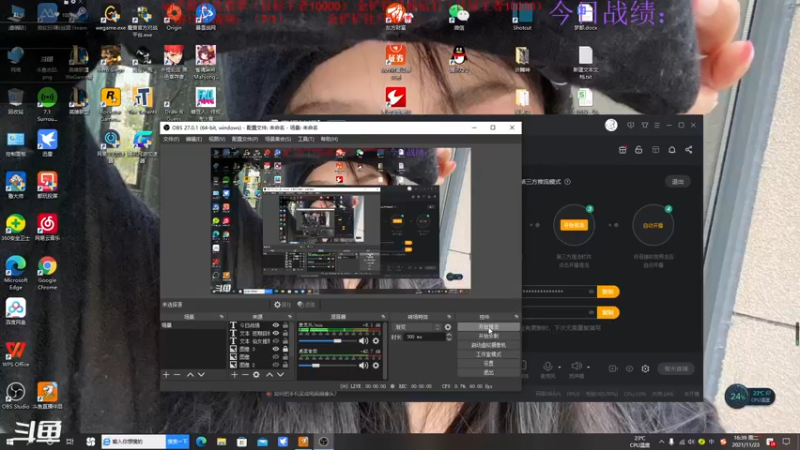This screenshot has width=800, height=450.
Task: Mute the microphone channel in mixer
Action: tap(363, 341)
